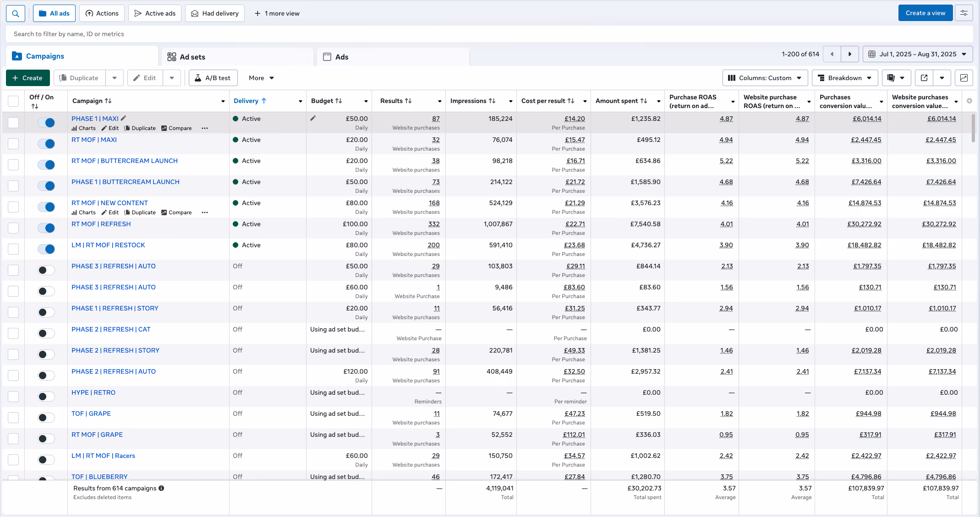The height and width of the screenshot is (517, 980).
Task: Switch to the Ad sets tab
Action: pos(192,57)
